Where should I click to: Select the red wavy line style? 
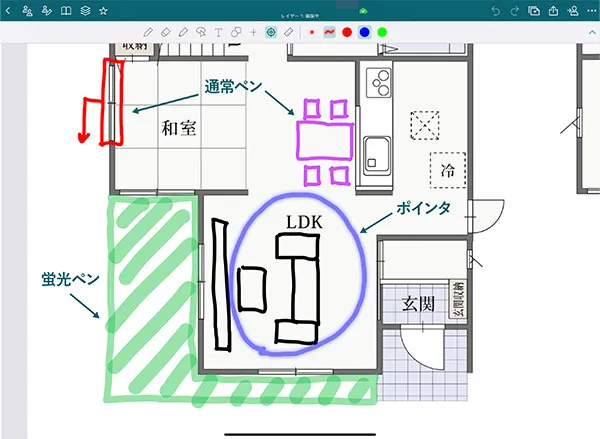pos(329,33)
